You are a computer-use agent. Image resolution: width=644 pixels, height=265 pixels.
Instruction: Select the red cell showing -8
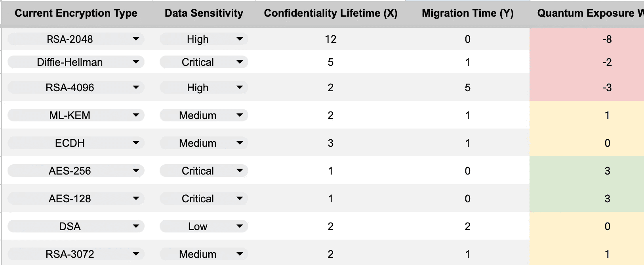pyautogui.click(x=587, y=39)
